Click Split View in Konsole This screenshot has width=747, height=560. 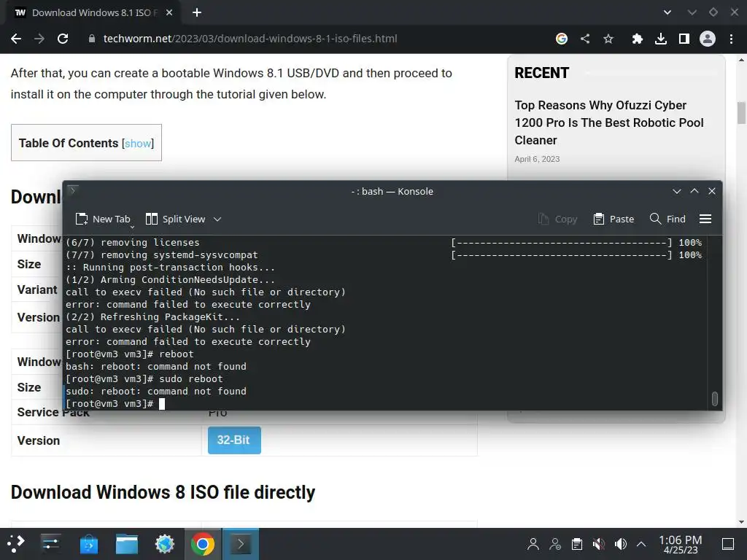pos(175,219)
